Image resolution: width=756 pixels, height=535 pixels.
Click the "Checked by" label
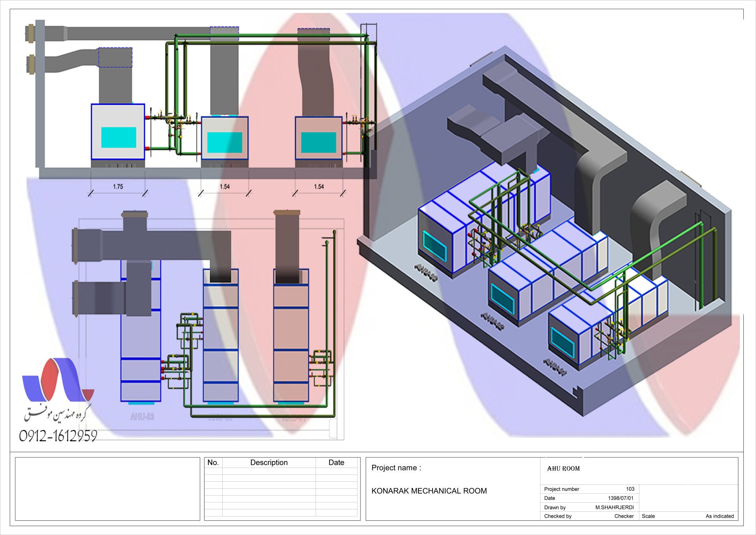[x=558, y=516]
